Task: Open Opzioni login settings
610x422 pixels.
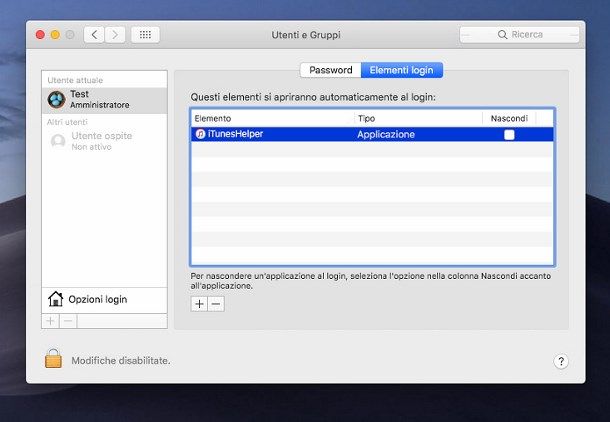Action: 104,300
